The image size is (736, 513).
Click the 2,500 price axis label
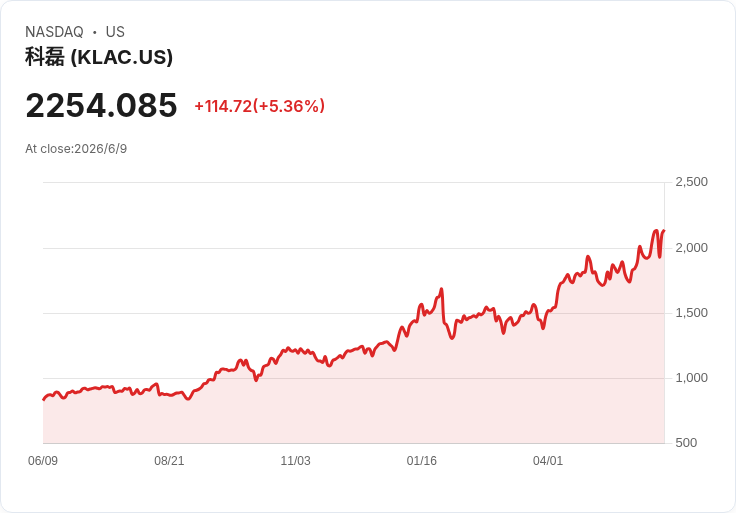[x=691, y=182]
